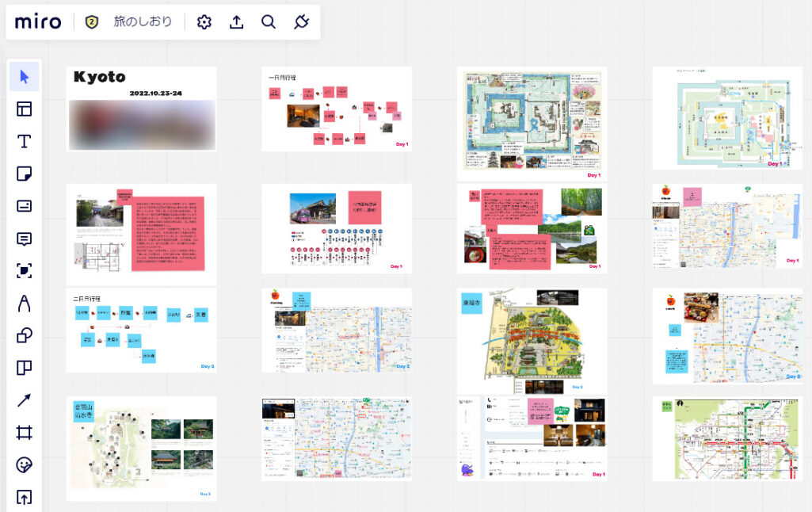Select the Shapes tool
This screenshot has width=812, height=512.
click(25, 335)
